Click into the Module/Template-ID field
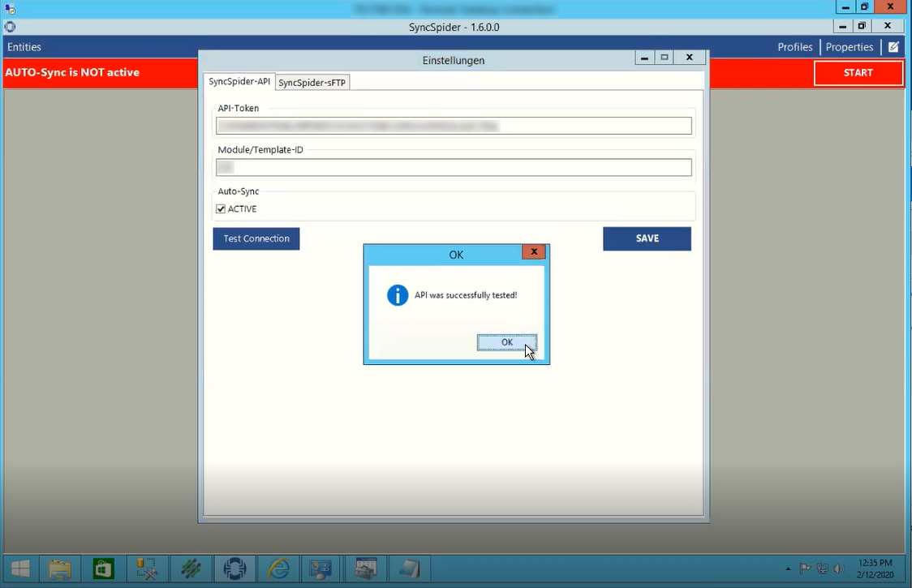 [x=454, y=168]
